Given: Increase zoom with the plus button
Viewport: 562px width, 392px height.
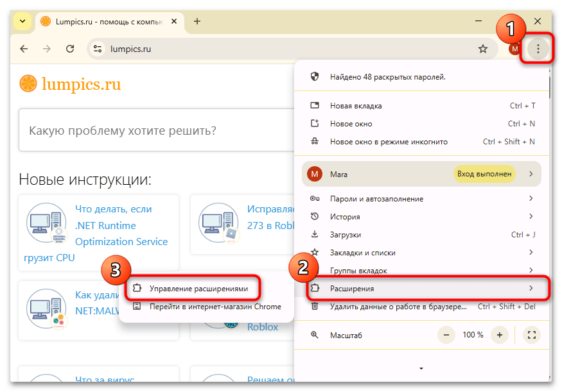Looking at the screenshot, I should [x=500, y=335].
